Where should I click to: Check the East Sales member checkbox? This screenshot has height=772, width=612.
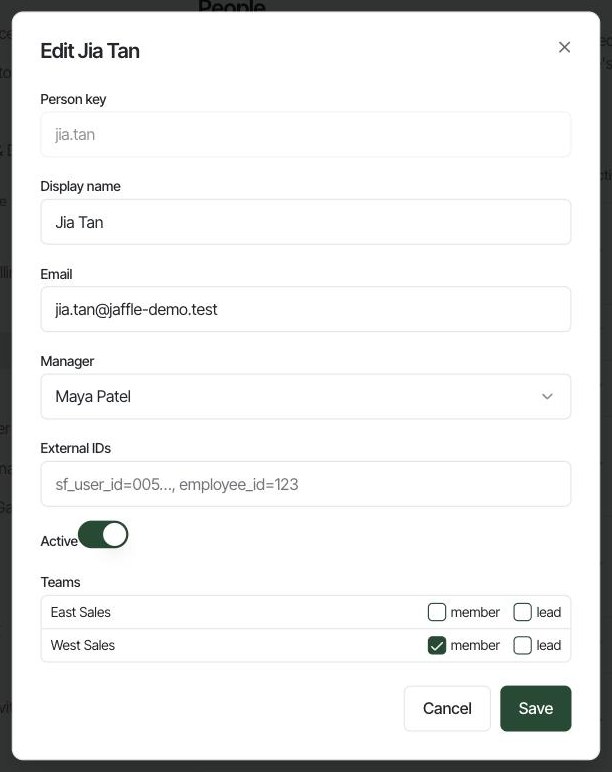click(x=437, y=612)
